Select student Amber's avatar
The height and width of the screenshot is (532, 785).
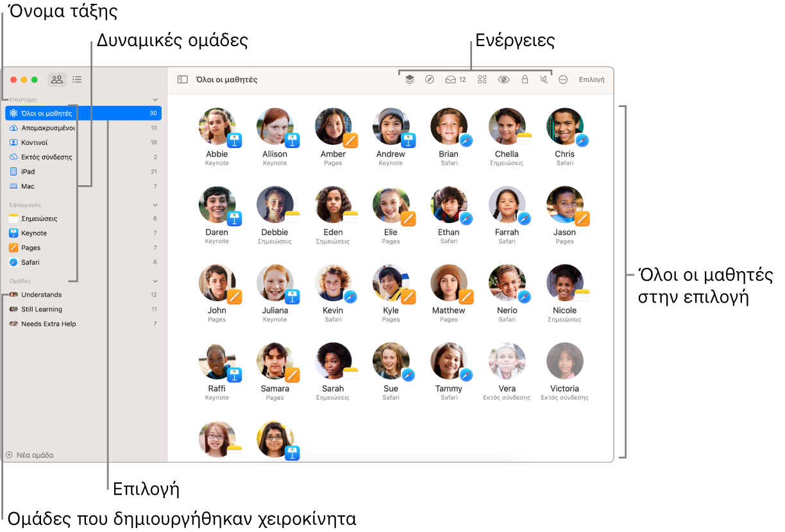[333, 126]
